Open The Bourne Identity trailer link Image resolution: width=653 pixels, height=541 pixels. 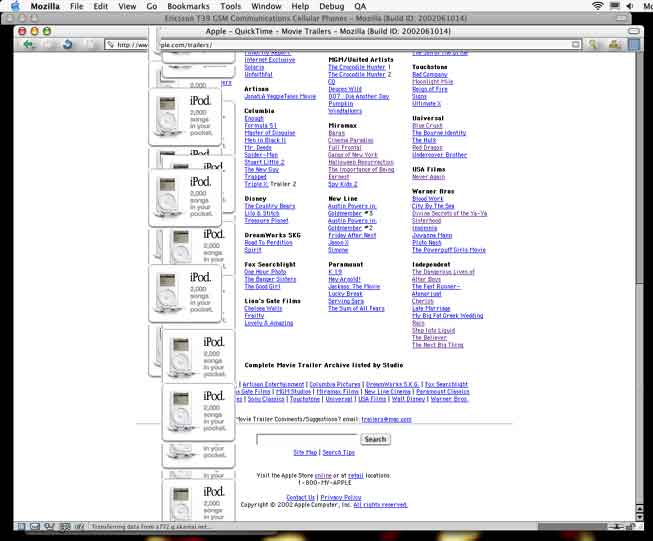[439, 133]
